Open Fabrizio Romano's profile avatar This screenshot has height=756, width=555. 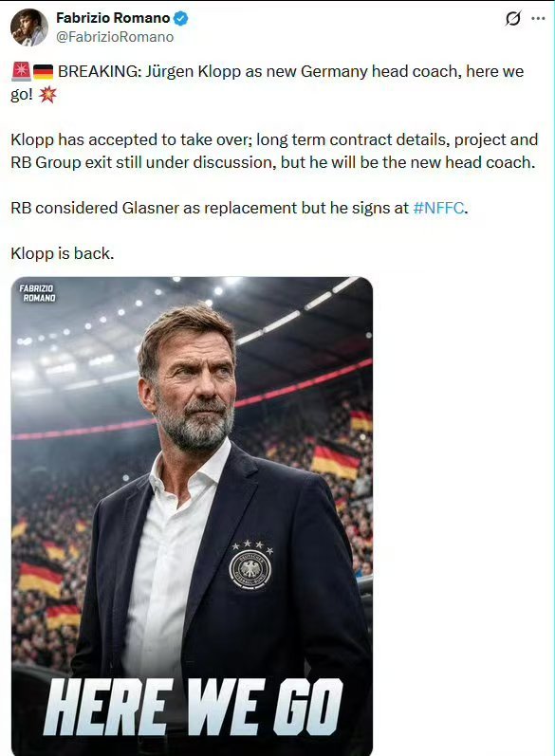(28, 28)
